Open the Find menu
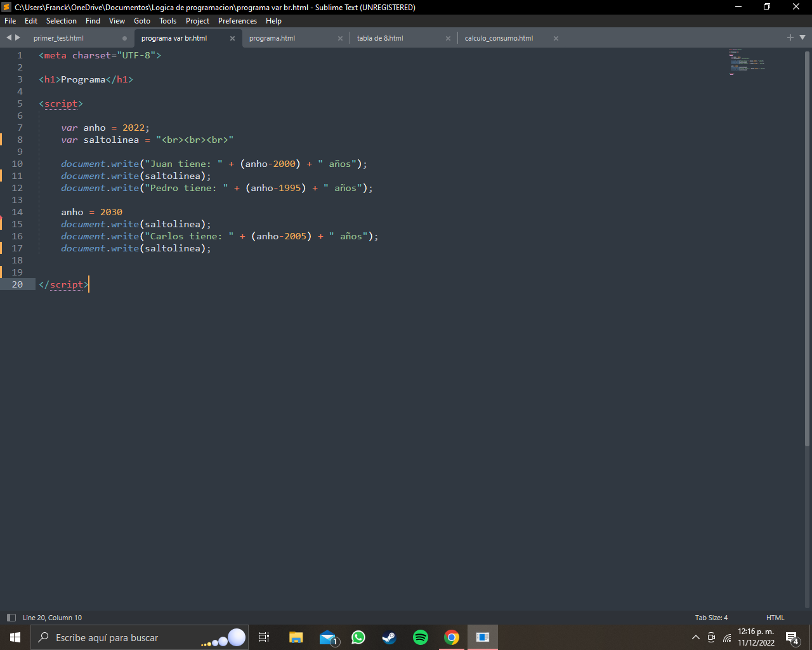Image resolution: width=812 pixels, height=650 pixels. click(93, 21)
